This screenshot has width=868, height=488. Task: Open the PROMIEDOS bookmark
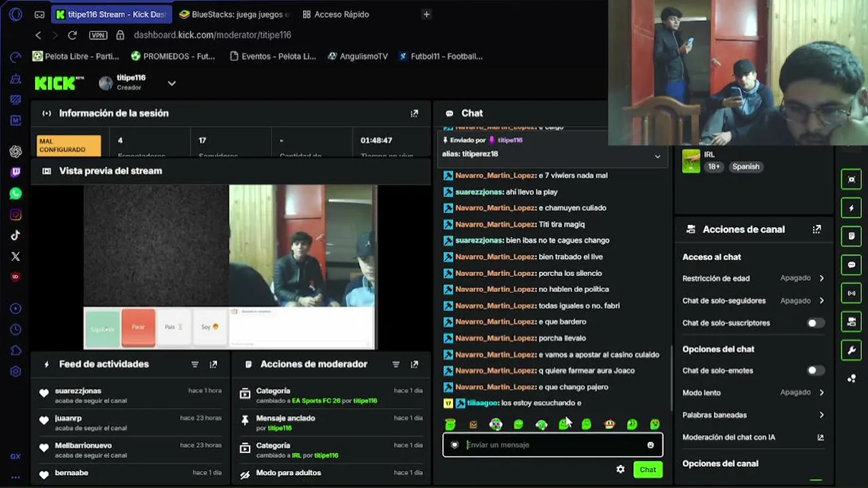coord(173,56)
